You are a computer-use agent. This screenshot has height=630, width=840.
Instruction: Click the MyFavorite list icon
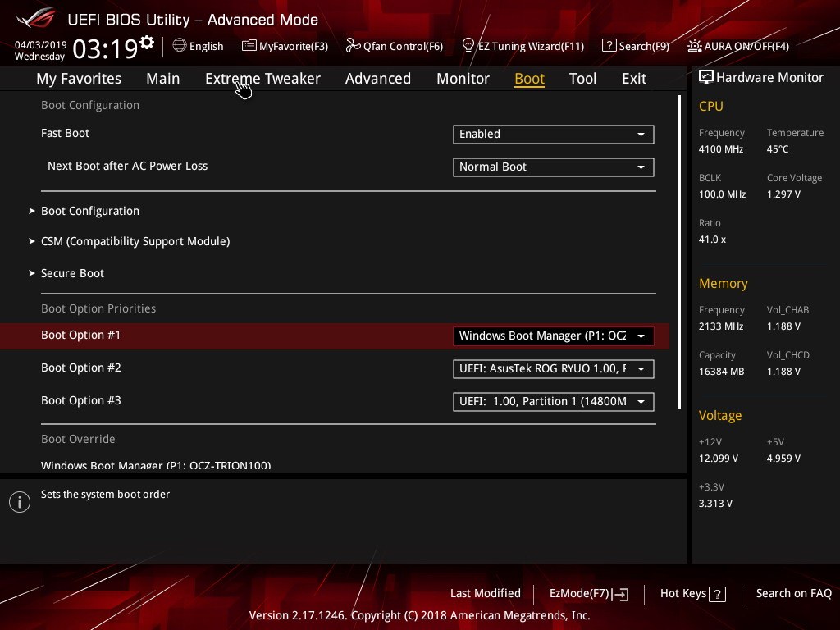[x=249, y=46]
